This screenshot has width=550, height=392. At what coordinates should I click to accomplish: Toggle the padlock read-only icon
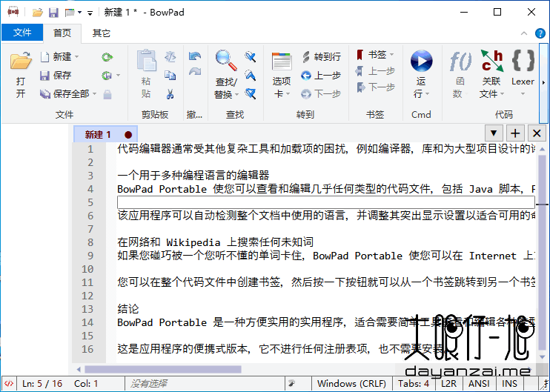pos(107,94)
